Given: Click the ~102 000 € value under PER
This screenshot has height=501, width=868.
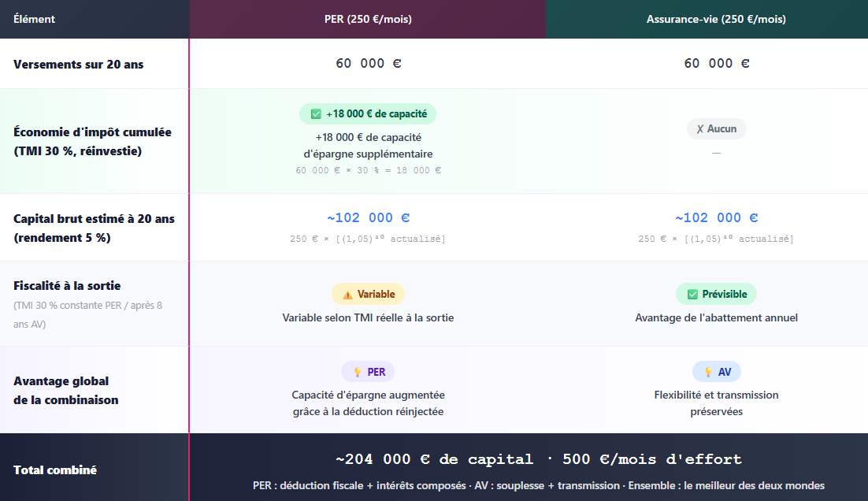Looking at the screenshot, I should (368, 217).
